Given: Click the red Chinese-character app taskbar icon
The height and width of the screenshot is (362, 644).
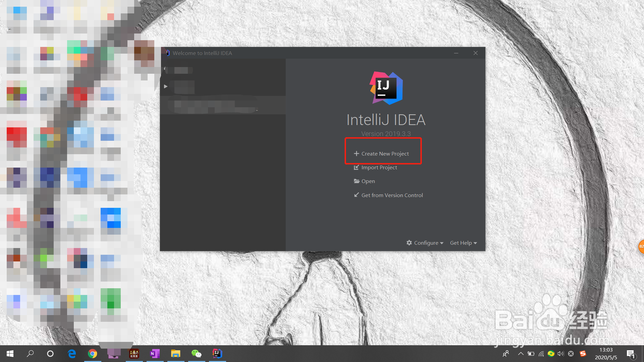Looking at the screenshot, I should point(134,354).
